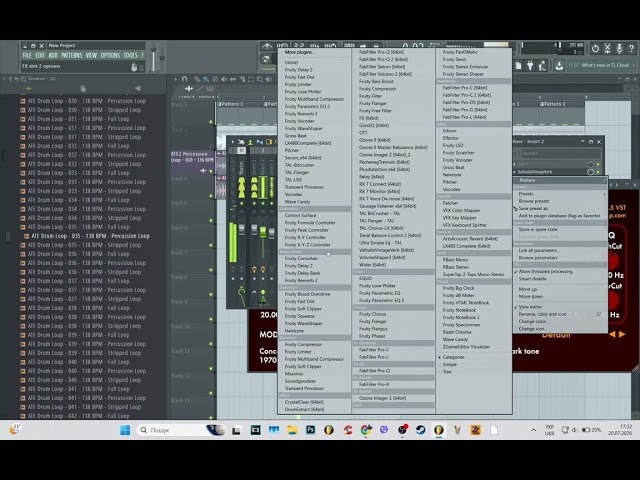Select the Tree view radio option
Screen dimensions: 640x480
(x=447, y=372)
